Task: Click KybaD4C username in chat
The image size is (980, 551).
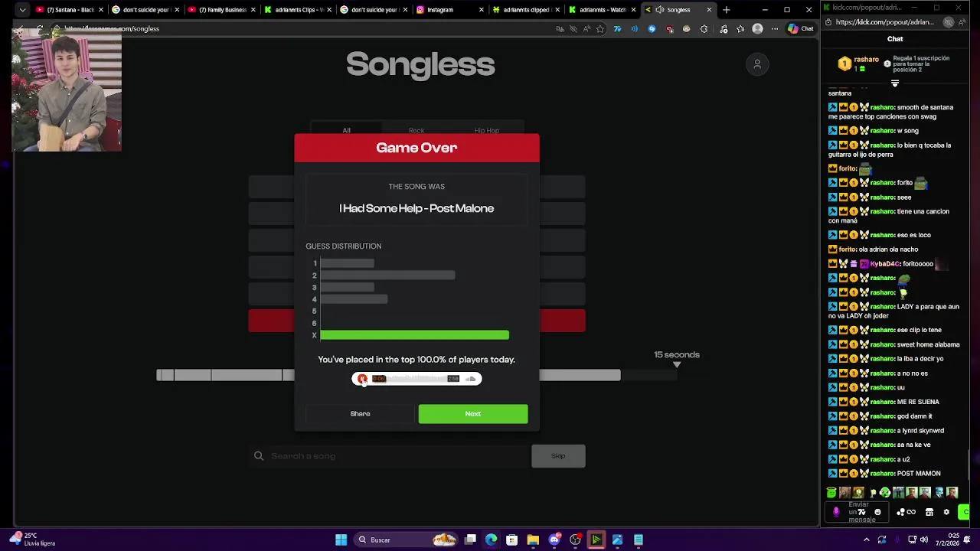Action: pyautogui.click(x=885, y=264)
